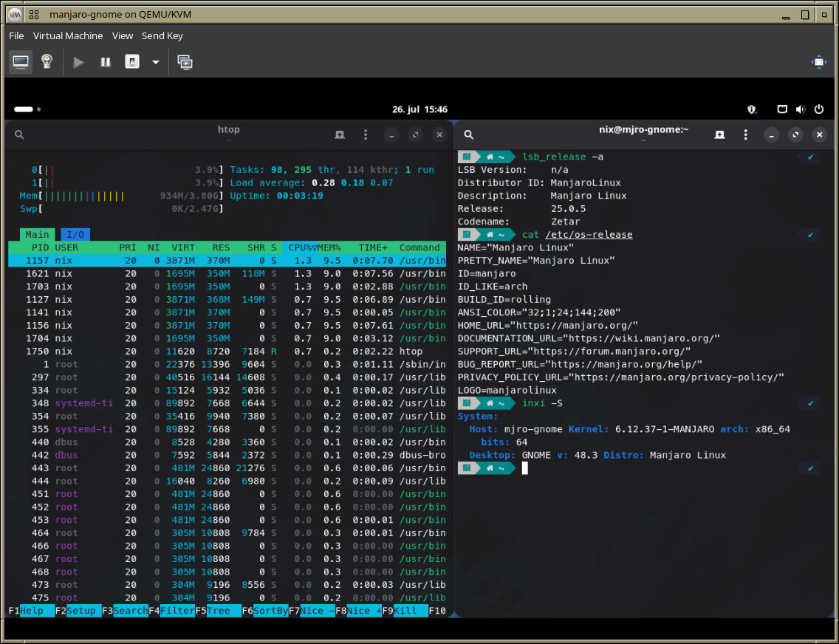The width and height of the screenshot is (839, 644).
Task: Click the network icon in the GNOME panel
Action: tap(782, 109)
